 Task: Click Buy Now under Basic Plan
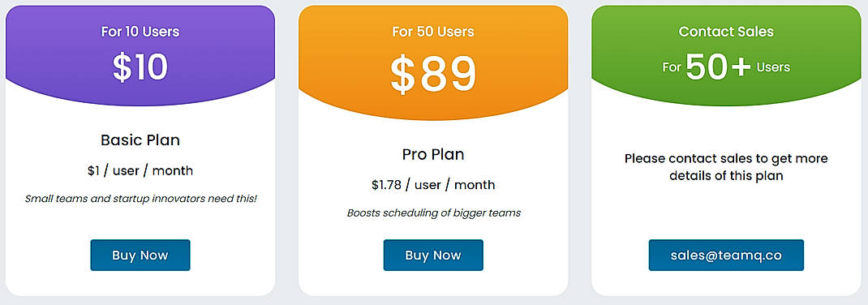pyautogui.click(x=140, y=256)
